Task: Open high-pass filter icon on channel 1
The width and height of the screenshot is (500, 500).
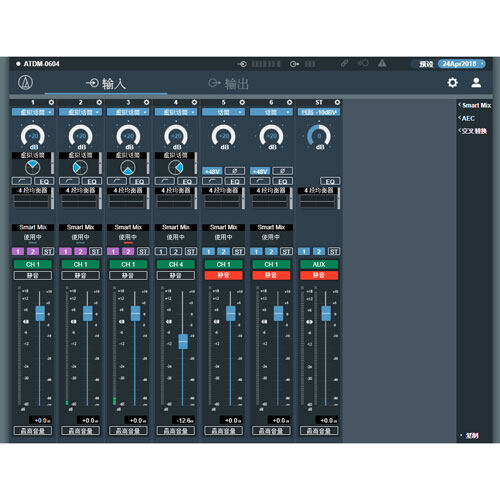Action: point(22,181)
